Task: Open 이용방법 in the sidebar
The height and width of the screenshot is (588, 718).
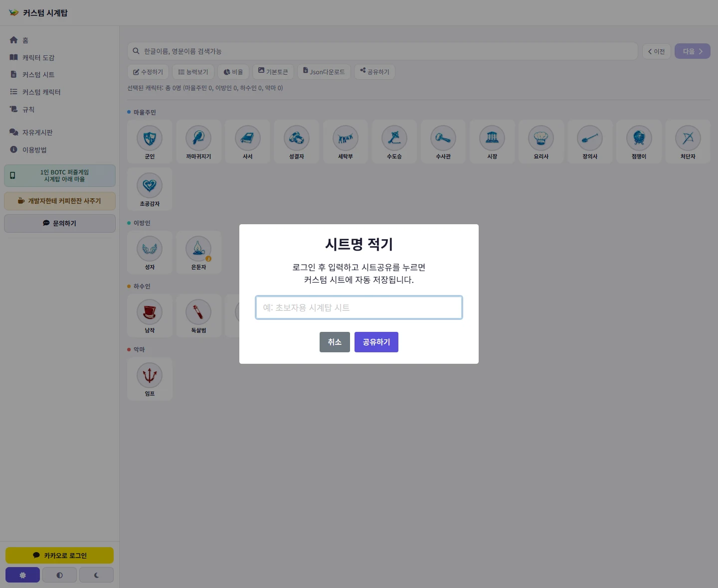Action: click(60, 150)
